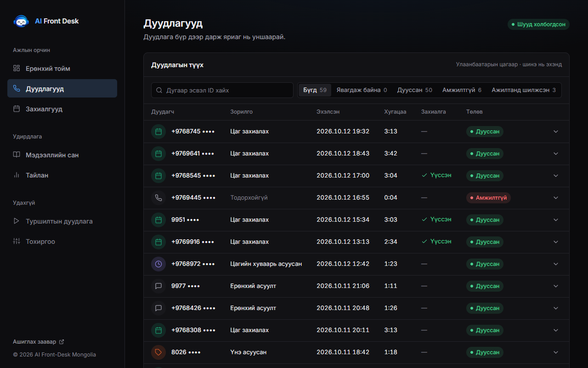
Task: Click the Үнэ асуусан purpose cell
Action: click(249, 352)
